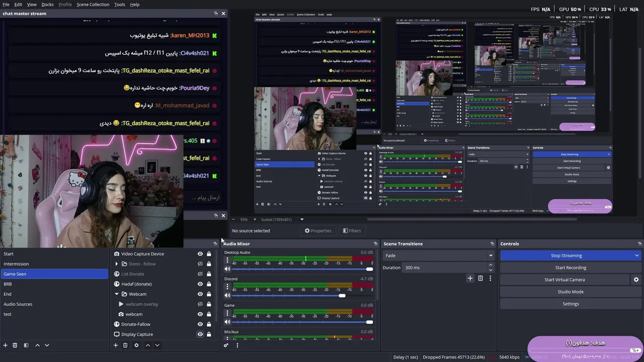Open the Fade transition dropdown

point(439,255)
